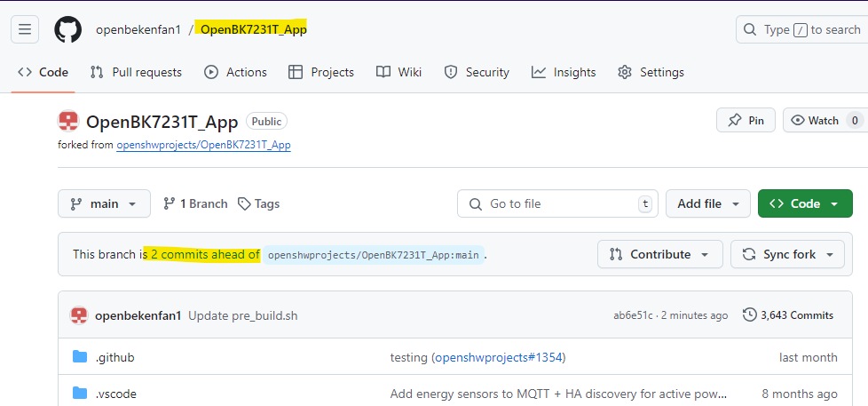
Task: Click the GitHub Octocat logo
Action: tap(67, 29)
